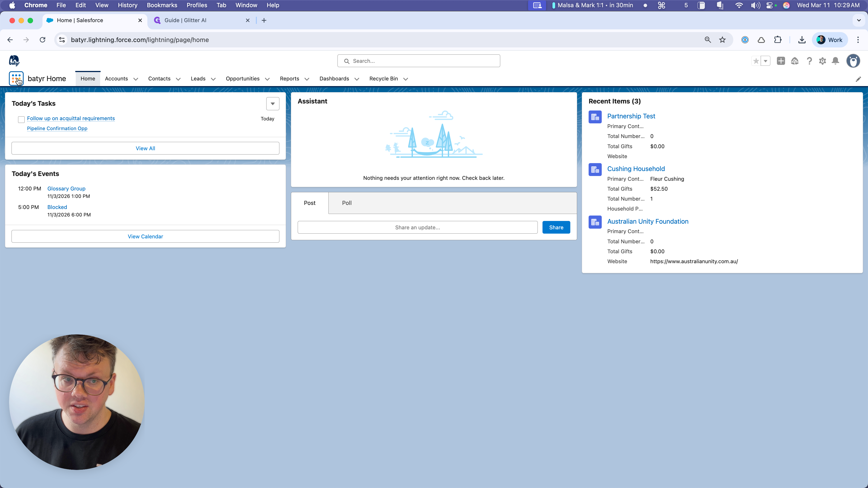Open the Chrome downloads icon
The image size is (868, 488).
click(x=802, y=40)
